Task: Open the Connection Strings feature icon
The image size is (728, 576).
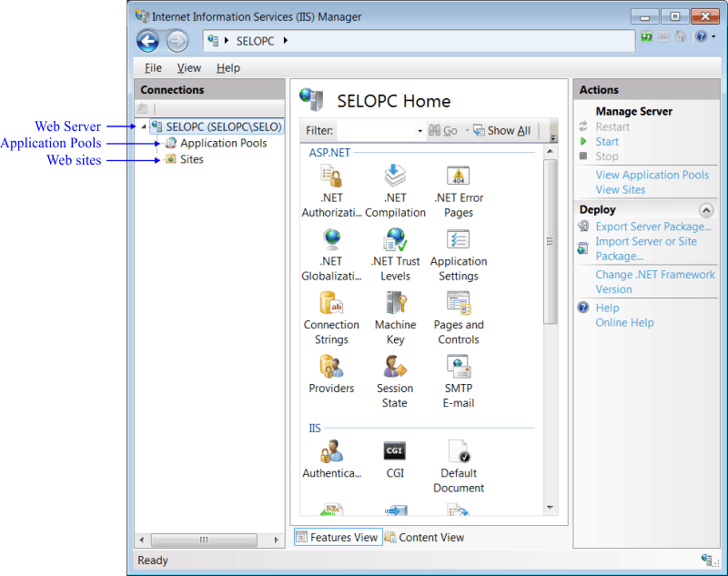Action: [331, 303]
